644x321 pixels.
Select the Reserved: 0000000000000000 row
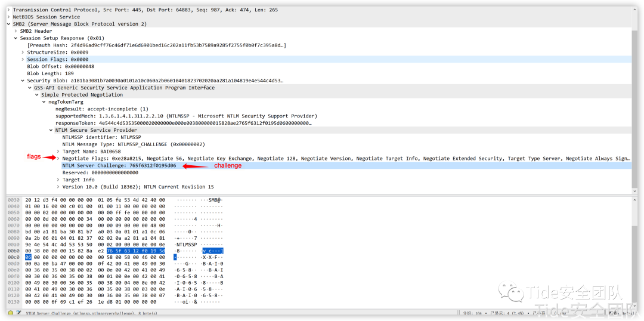(100, 172)
